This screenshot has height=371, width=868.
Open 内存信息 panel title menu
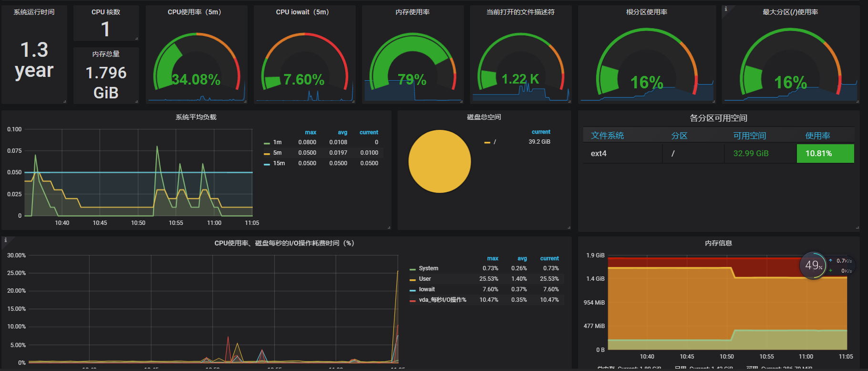tap(718, 243)
